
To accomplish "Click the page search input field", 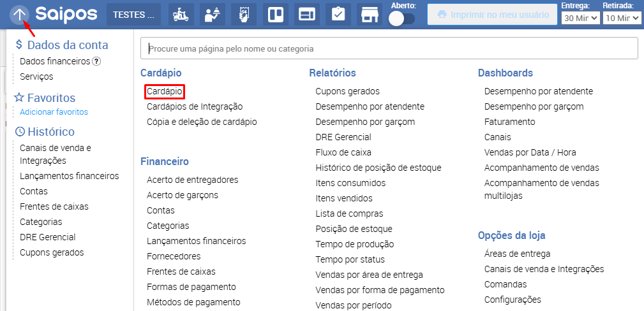I will click(389, 48).
